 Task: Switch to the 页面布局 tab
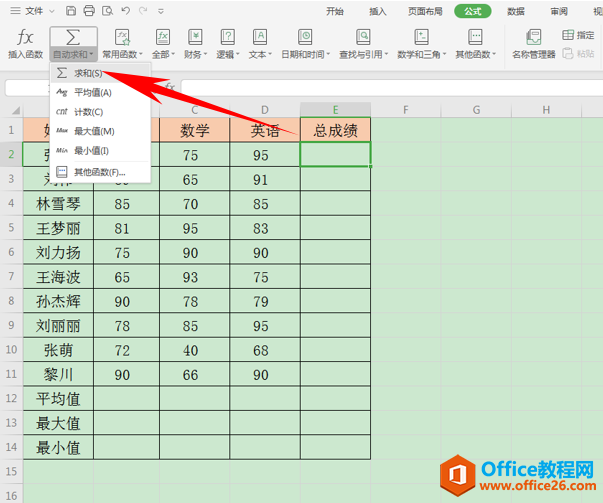(x=425, y=11)
